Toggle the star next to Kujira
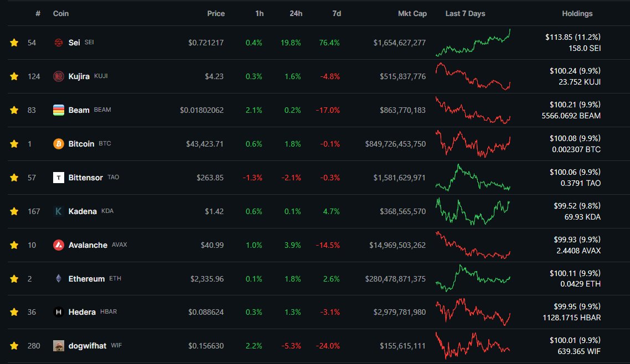 (x=14, y=76)
